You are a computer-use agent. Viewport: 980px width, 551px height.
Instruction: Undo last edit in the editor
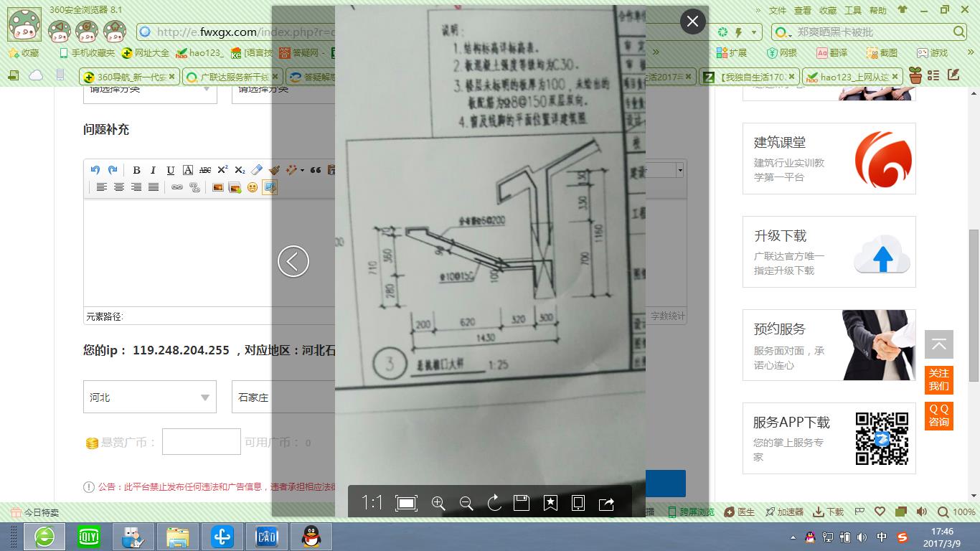[95, 170]
